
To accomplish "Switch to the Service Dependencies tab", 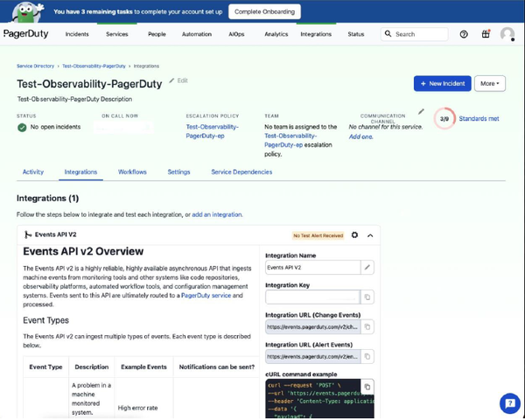I will tap(241, 172).
